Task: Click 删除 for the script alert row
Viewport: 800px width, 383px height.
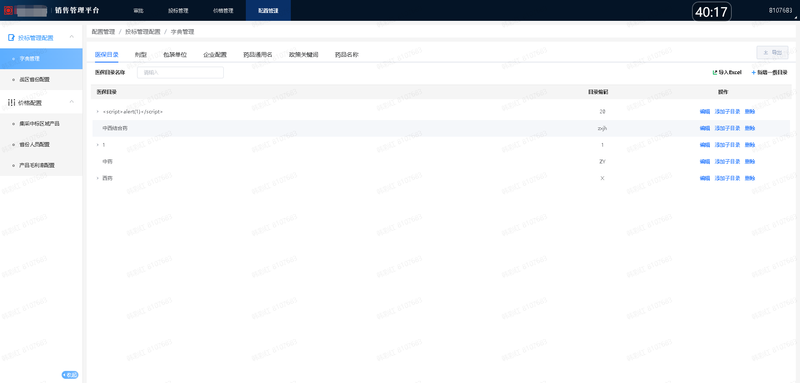Action: coord(749,111)
